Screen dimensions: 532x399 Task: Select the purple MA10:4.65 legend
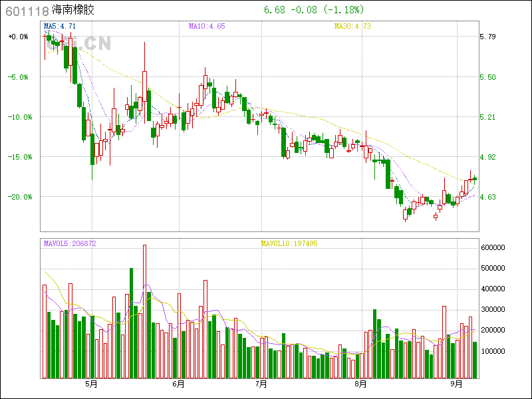(x=206, y=26)
